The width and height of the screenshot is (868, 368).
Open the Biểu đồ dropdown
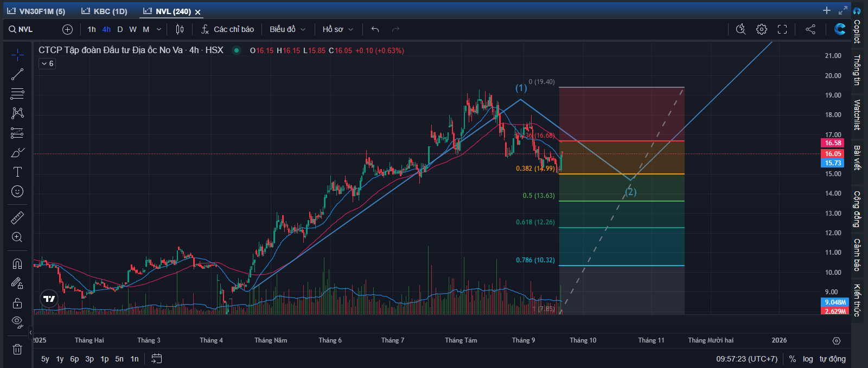[288, 29]
